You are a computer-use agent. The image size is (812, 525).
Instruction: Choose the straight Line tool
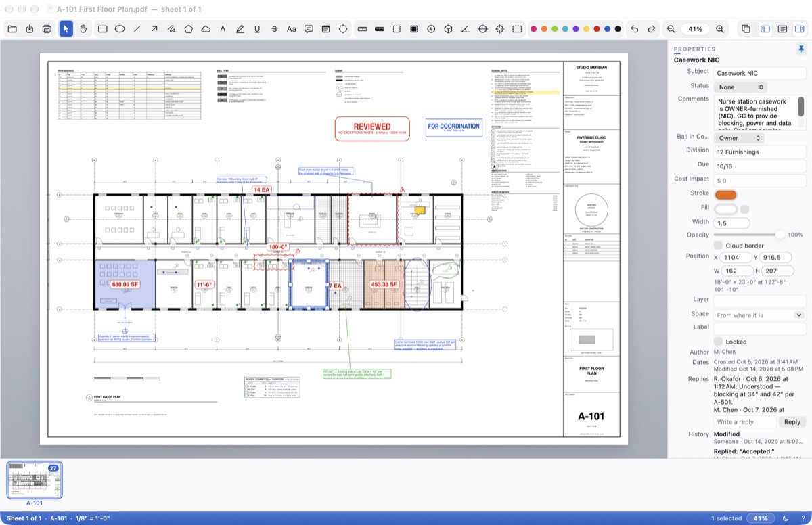click(x=137, y=29)
